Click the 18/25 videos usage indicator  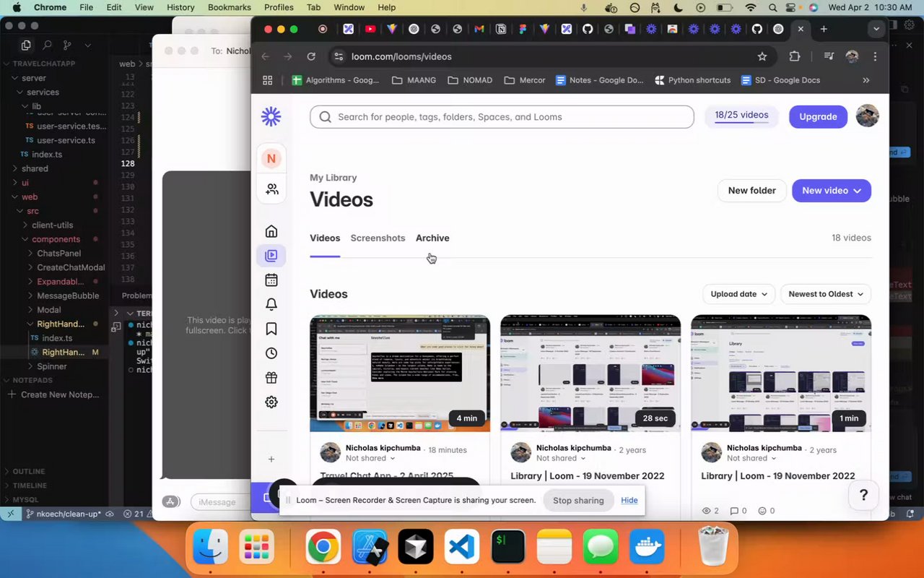(x=741, y=116)
